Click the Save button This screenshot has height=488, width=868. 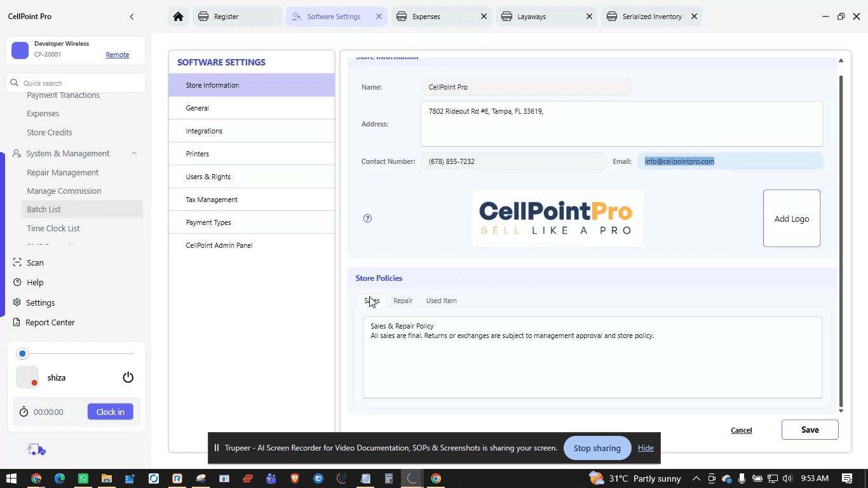click(810, 430)
